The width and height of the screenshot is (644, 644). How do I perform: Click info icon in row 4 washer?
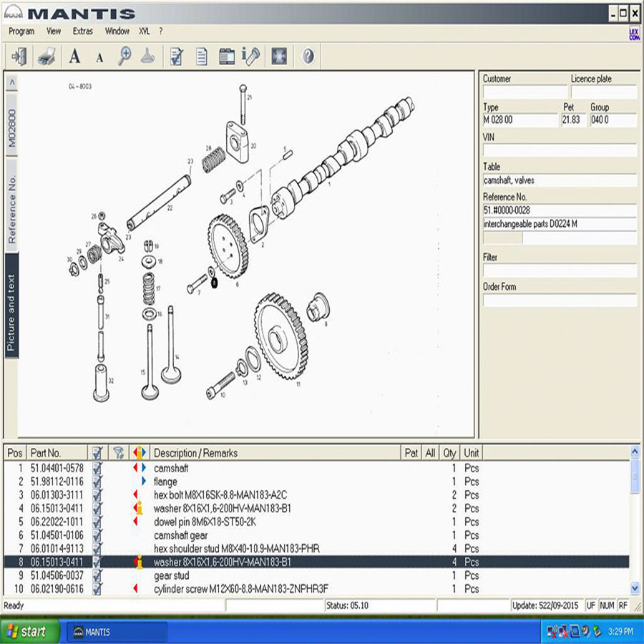point(138,508)
